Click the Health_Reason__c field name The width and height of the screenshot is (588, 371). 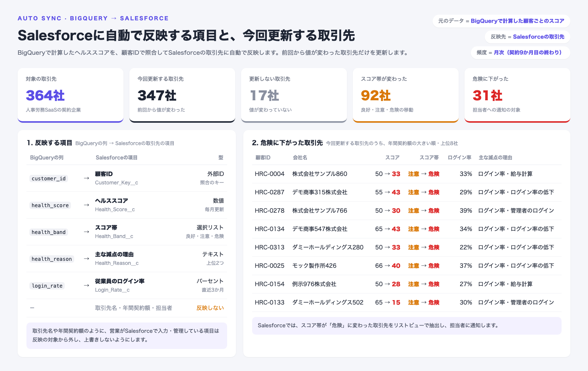[x=117, y=263]
